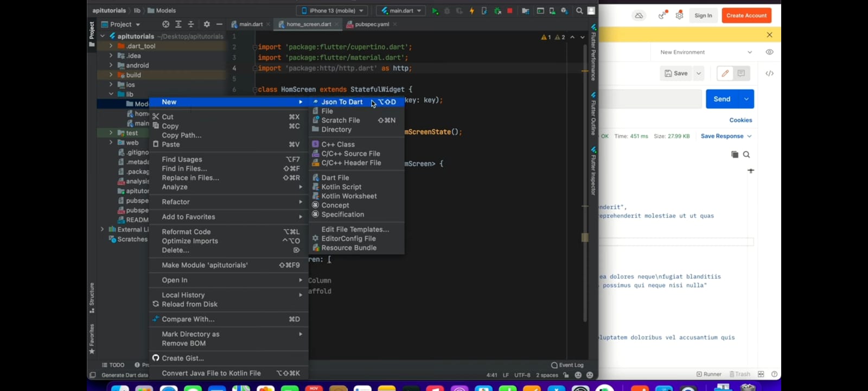Click '2 spaces' indent in status bar
Image resolution: width=868 pixels, height=391 pixels.
(x=547, y=375)
